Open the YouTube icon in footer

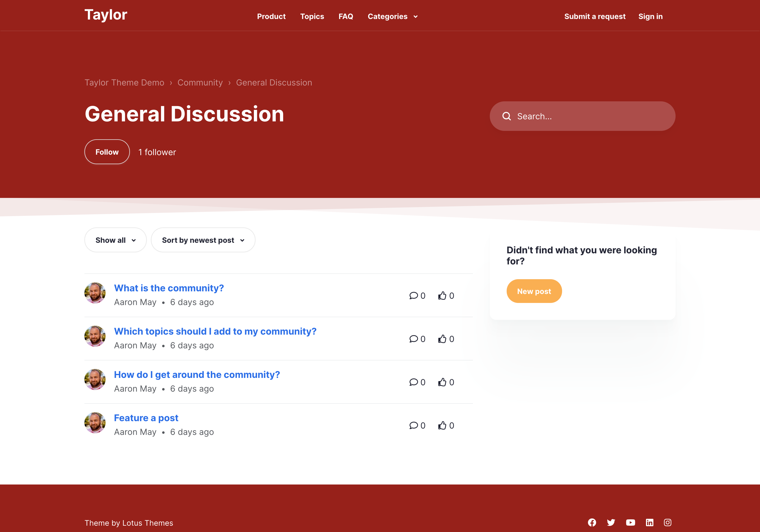click(x=630, y=522)
